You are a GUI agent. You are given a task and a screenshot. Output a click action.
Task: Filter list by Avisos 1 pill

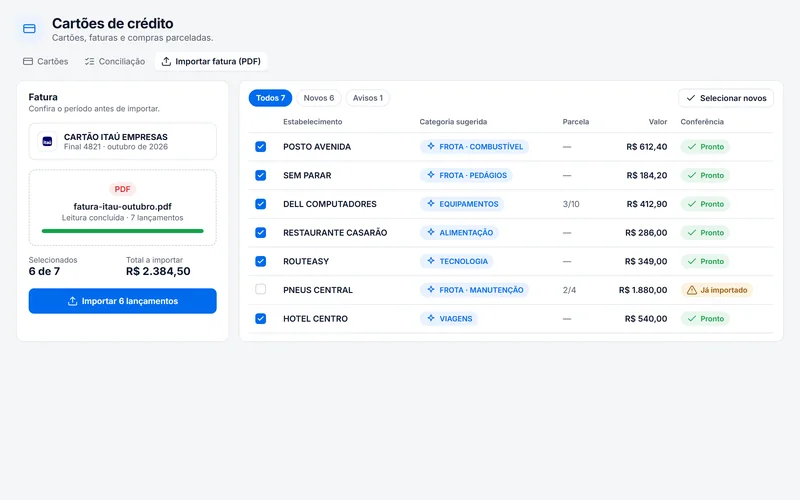(x=368, y=98)
